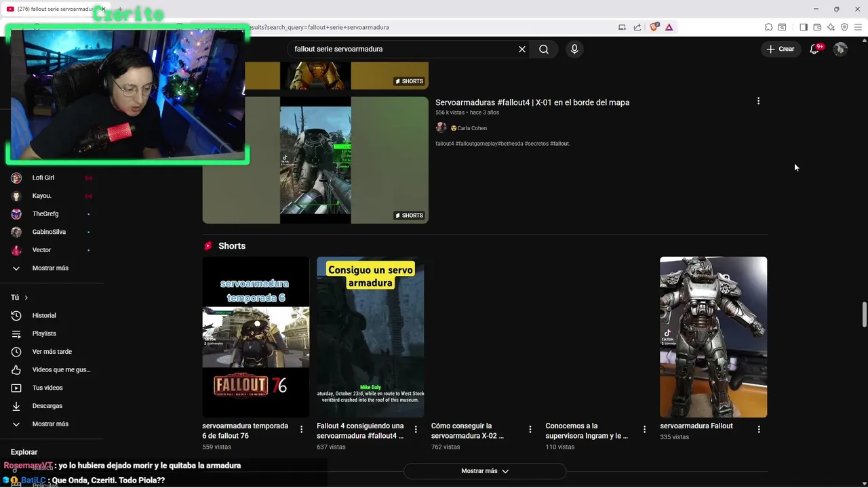868x488 pixels.
Task: Clear the search box with the X icon
Action: coord(522,49)
